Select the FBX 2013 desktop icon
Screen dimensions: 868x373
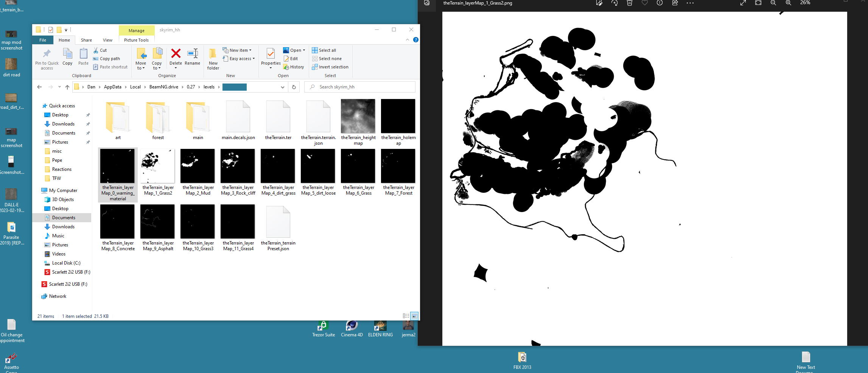pyautogui.click(x=522, y=361)
